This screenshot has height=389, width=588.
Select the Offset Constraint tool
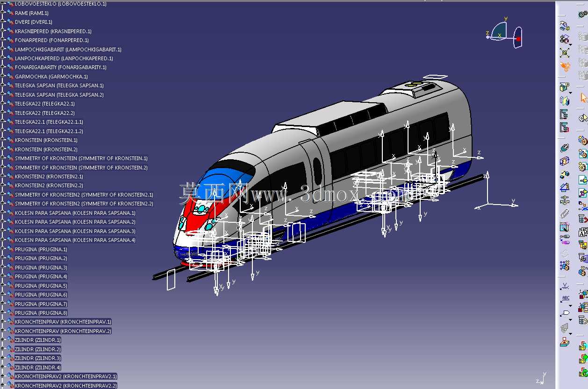[x=565, y=174]
